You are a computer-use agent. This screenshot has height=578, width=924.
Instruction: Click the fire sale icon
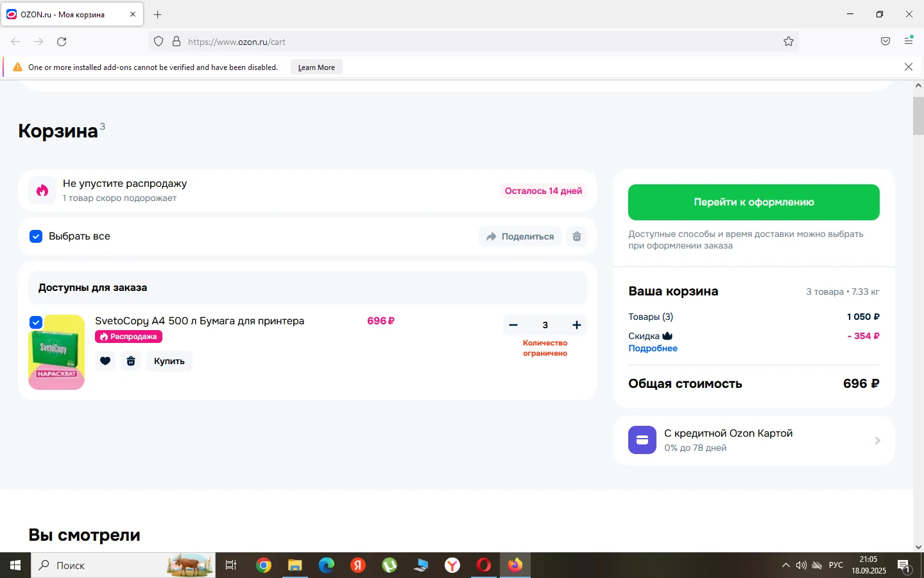tap(42, 191)
